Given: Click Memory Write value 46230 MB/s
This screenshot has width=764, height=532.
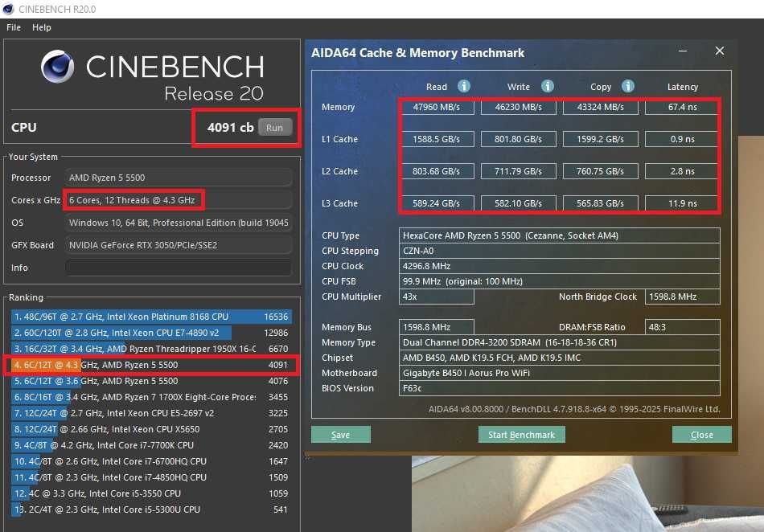Looking at the screenshot, I should pyautogui.click(x=519, y=107).
